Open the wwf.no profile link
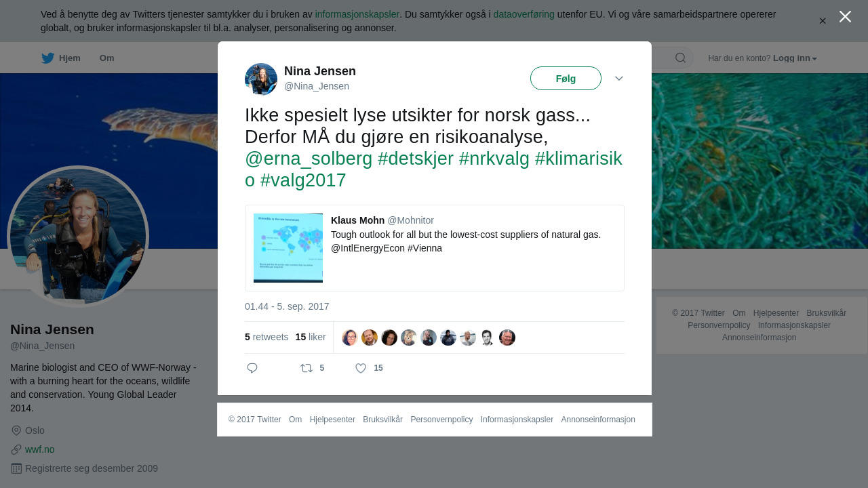This screenshot has width=868, height=488. (40, 449)
